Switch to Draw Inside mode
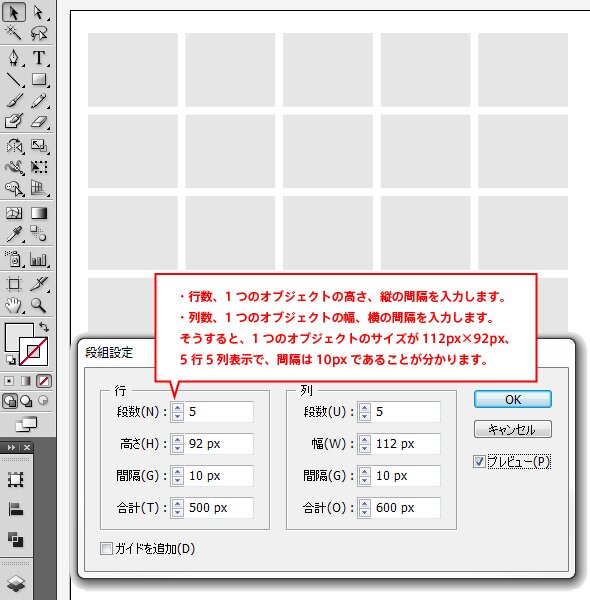The image size is (590, 600). pyautogui.click(x=43, y=401)
